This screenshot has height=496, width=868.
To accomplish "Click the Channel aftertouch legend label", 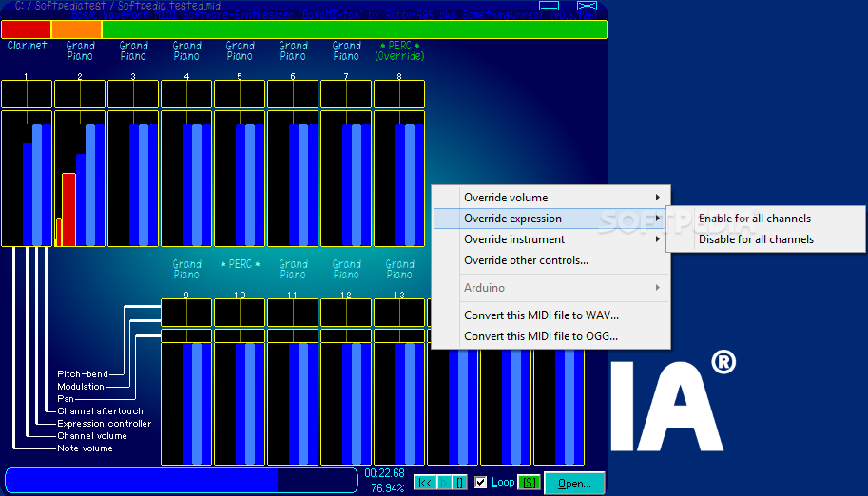I will (x=100, y=411).
